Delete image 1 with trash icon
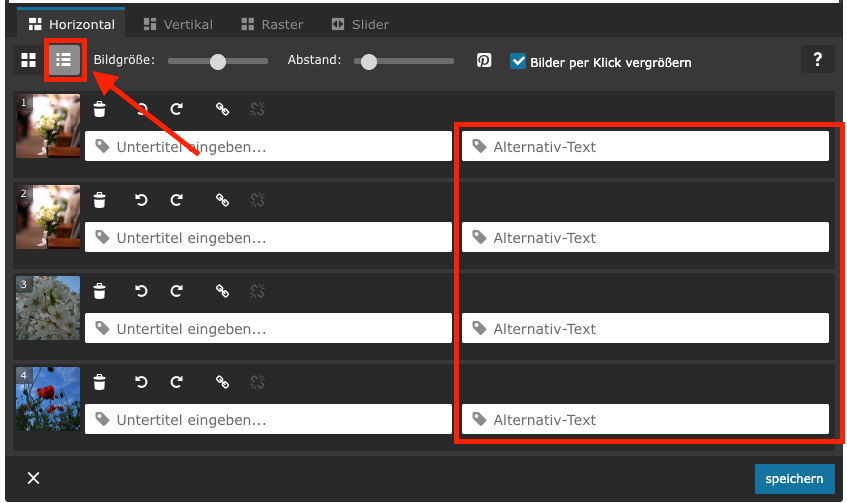This screenshot has height=503, width=847. (x=100, y=110)
